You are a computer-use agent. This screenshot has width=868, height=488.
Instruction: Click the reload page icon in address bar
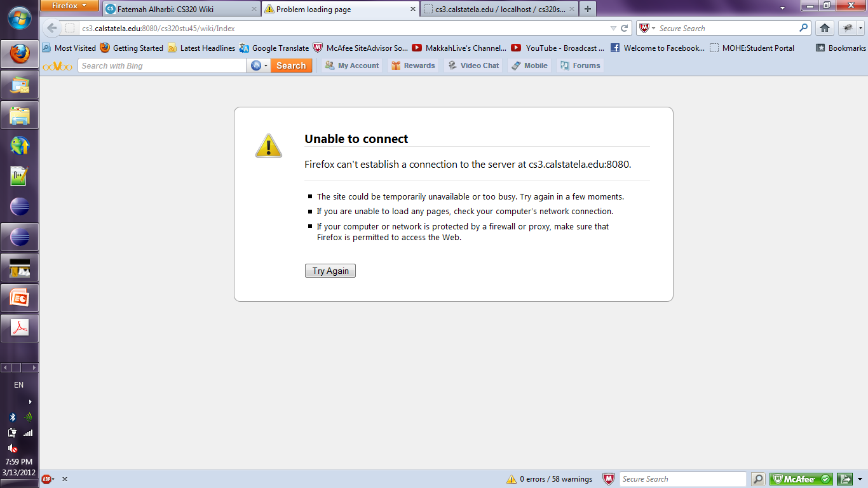(625, 29)
